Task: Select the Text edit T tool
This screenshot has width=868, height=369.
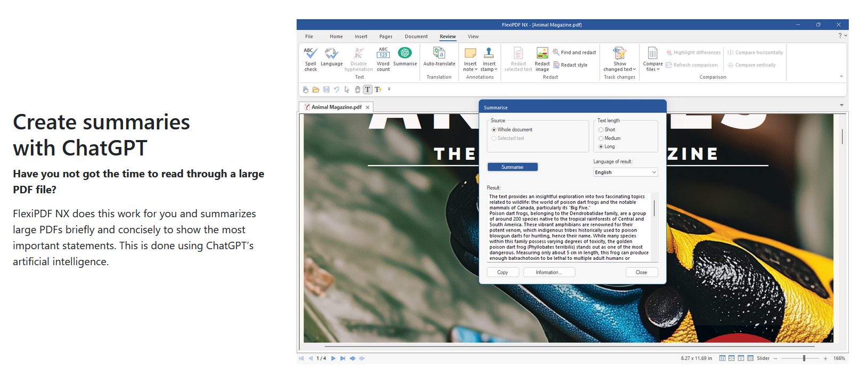Action: (367, 89)
